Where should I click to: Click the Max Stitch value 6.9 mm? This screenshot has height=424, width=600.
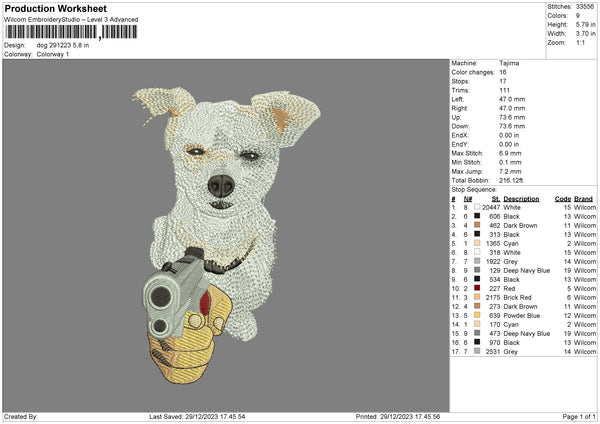(510, 153)
